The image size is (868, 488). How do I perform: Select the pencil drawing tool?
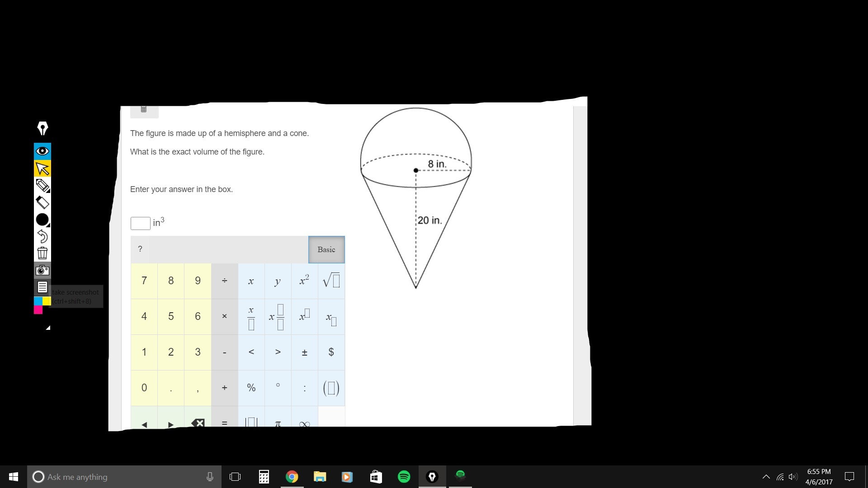click(42, 185)
